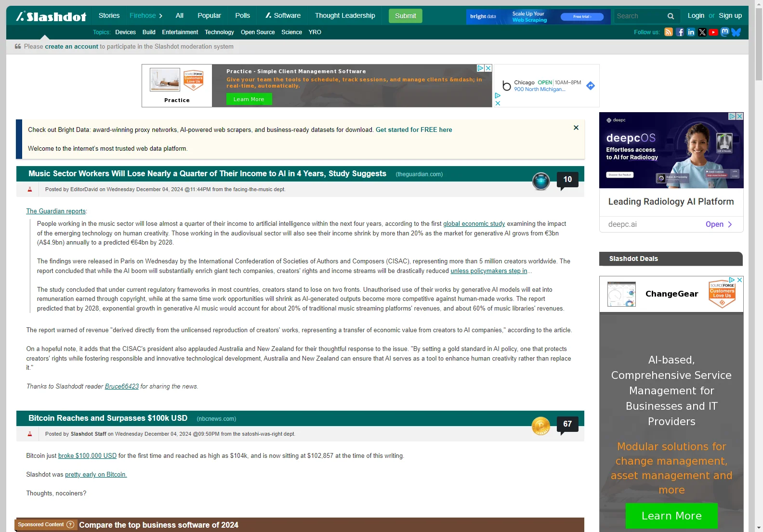The height and width of the screenshot is (532, 763).
Task: Open the global economic study link
Action: pos(474,224)
